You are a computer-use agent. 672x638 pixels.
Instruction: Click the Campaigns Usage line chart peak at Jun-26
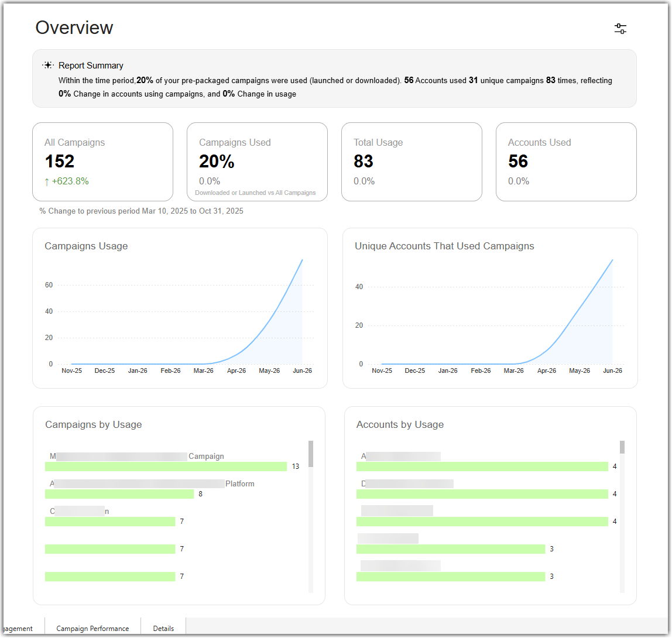(x=302, y=260)
